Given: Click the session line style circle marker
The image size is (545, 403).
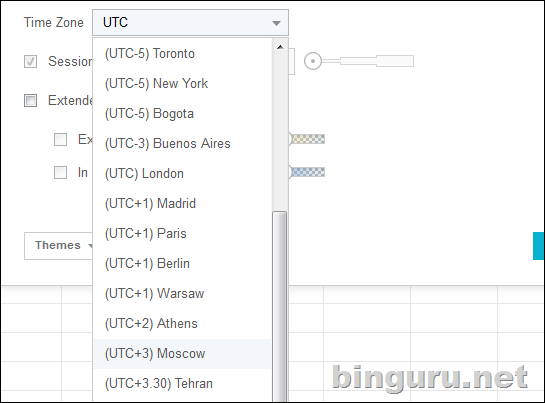Looking at the screenshot, I should [313, 61].
